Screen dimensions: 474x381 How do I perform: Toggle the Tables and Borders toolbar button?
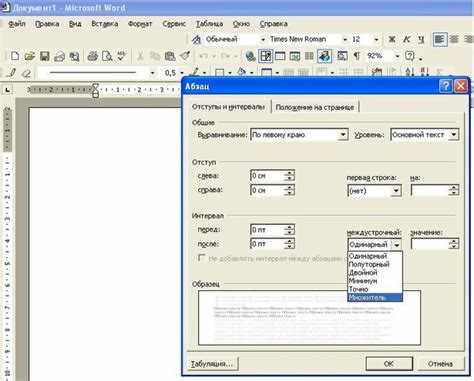(x=266, y=56)
